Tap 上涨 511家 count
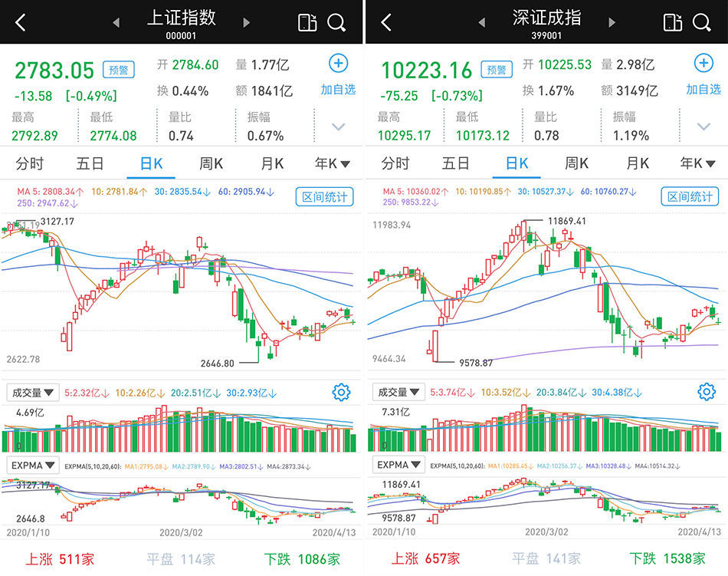 point(60,559)
